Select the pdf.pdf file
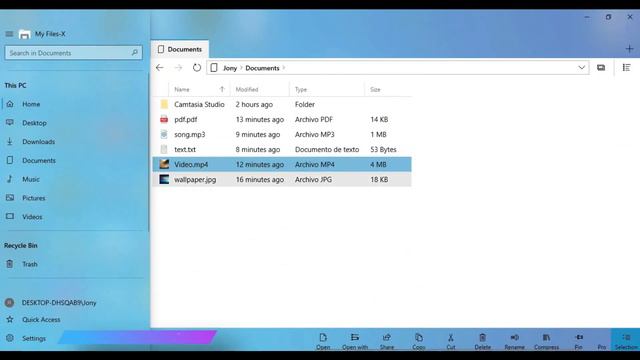The width and height of the screenshot is (640, 360). (x=282, y=120)
